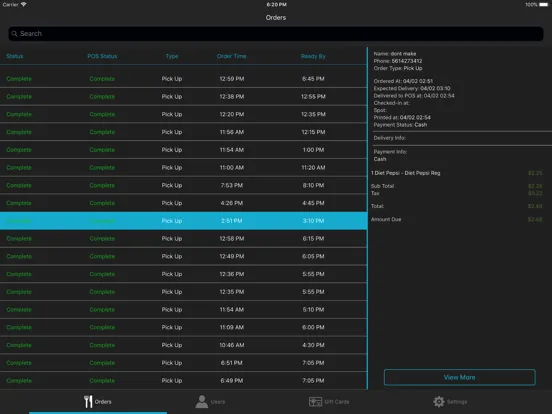Click the Name: dont make line
The height and width of the screenshot is (414, 552).
(395, 54)
